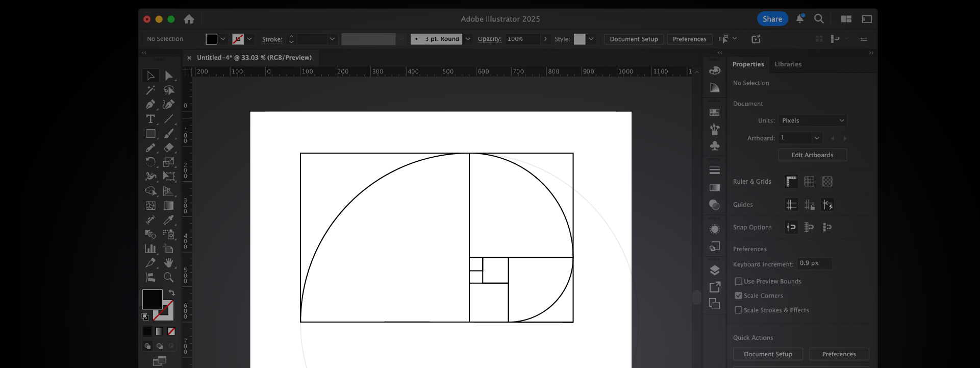Open Preferences in control bar
The width and height of the screenshot is (980, 368).
pos(689,39)
